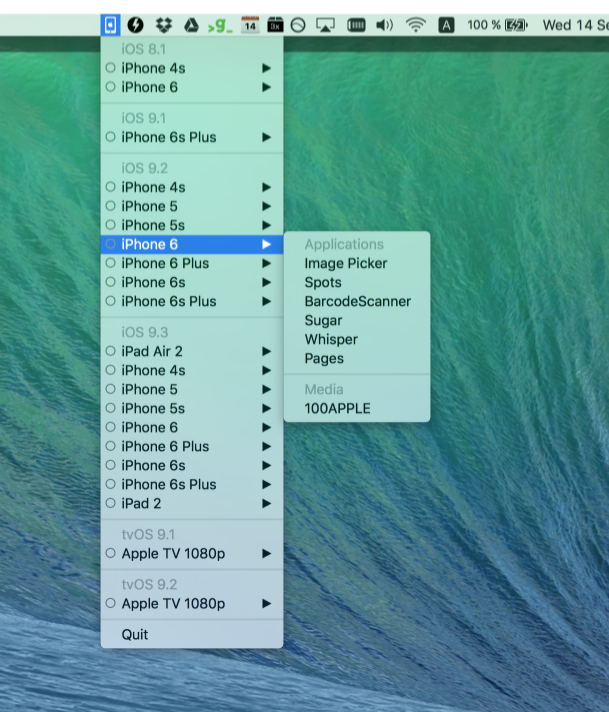609x712 pixels.
Task: Open the date Wed 14 clock
Action: point(575,25)
